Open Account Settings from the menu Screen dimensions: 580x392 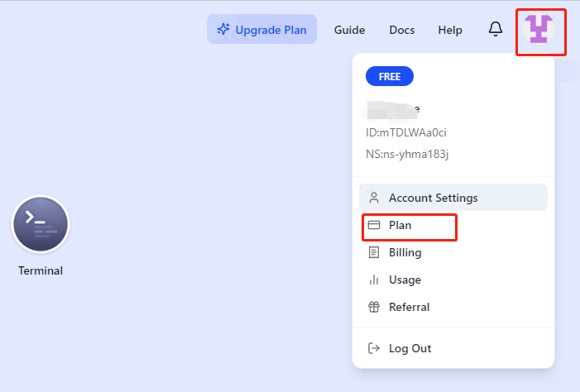coord(433,198)
